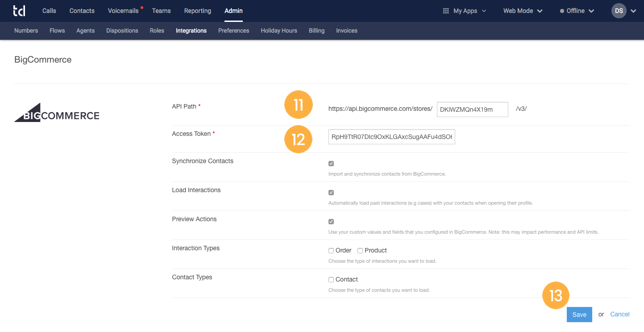Click the 'Import and synchronize contacts' hint
The height and width of the screenshot is (332, 644).
[387, 174]
